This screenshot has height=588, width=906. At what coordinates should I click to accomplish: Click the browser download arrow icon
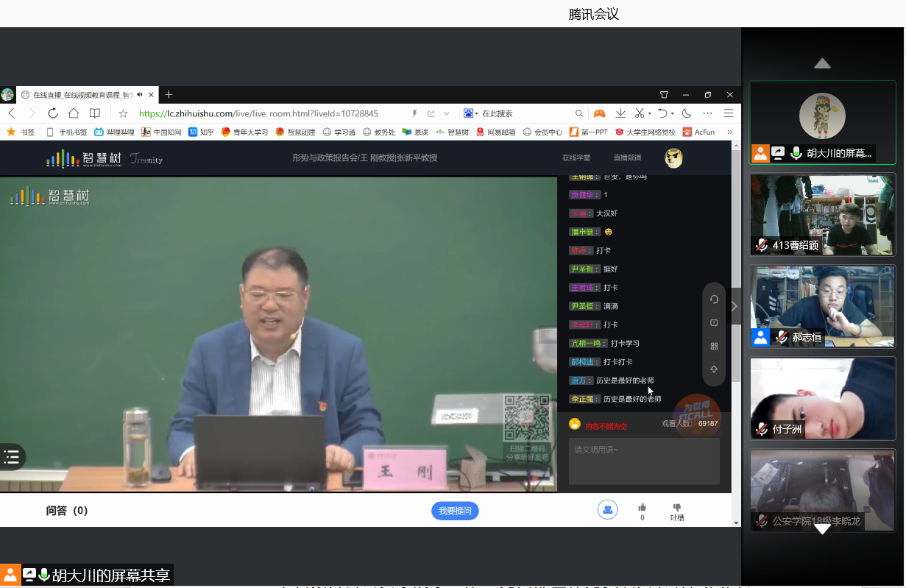[x=620, y=113]
